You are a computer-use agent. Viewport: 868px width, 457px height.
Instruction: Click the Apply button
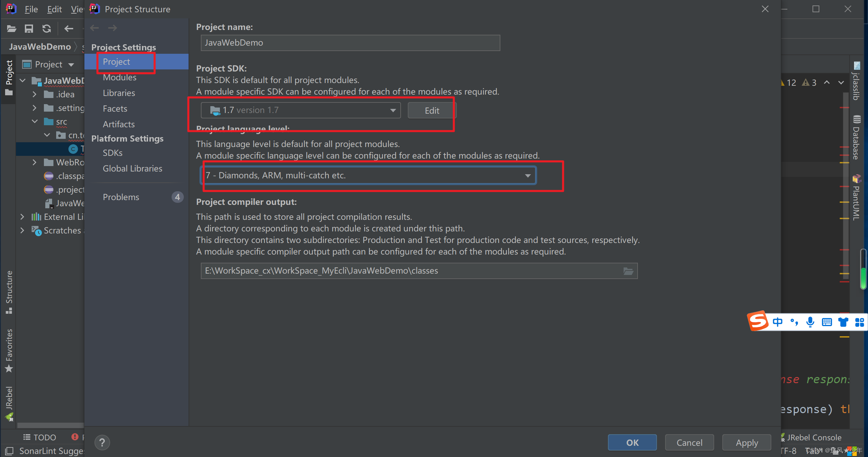pyautogui.click(x=747, y=442)
